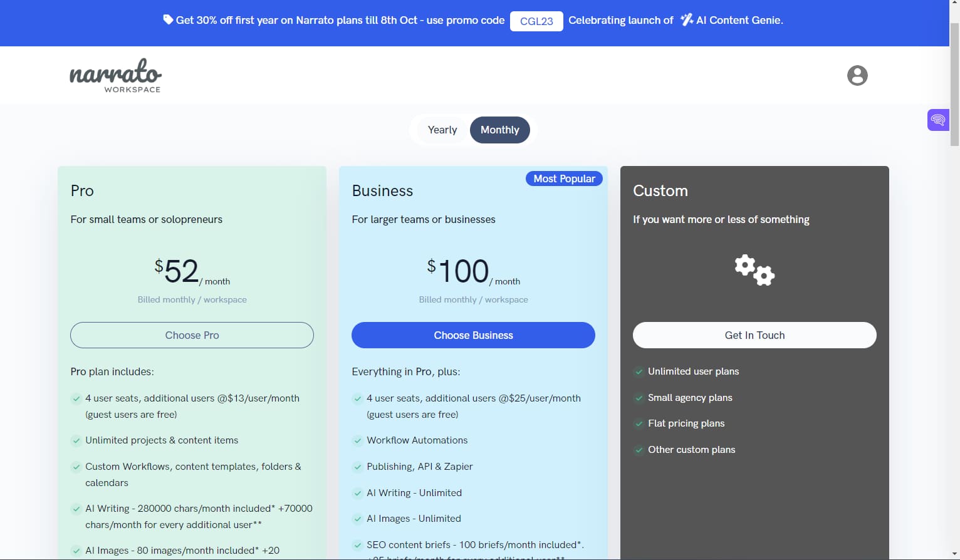This screenshot has height=560, width=960.
Task: Click 'For larger teams or businesses' text
Action: coord(424,219)
